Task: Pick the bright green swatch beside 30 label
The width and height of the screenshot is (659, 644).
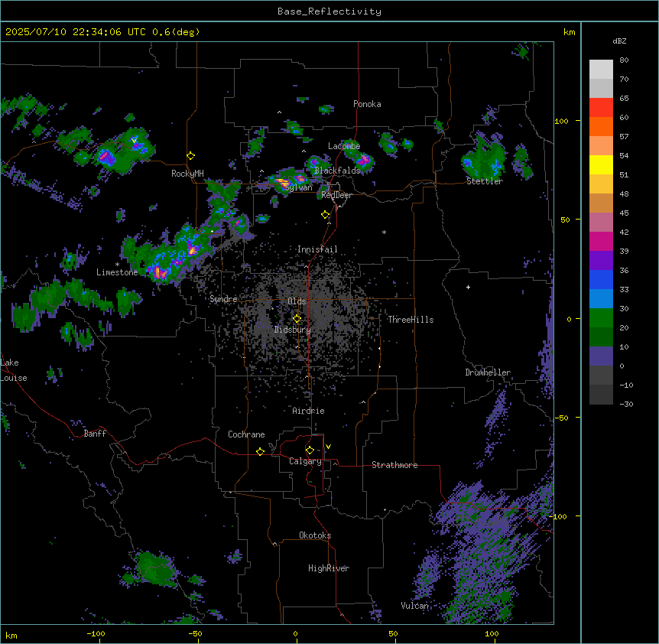Action: (x=601, y=318)
